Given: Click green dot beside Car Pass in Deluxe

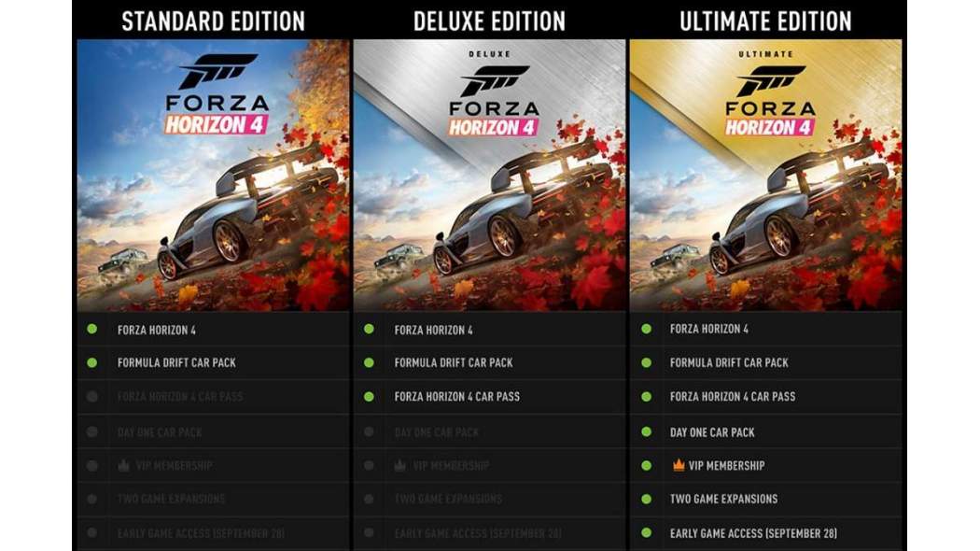Looking at the screenshot, I should tap(369, 397).
